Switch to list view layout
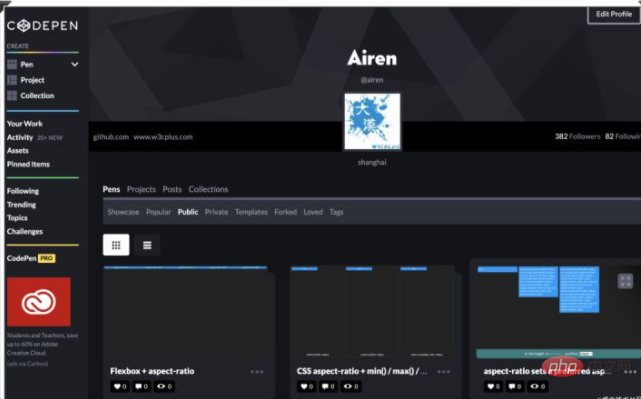This screenshot has height=399, width=641. click(147, 245)
